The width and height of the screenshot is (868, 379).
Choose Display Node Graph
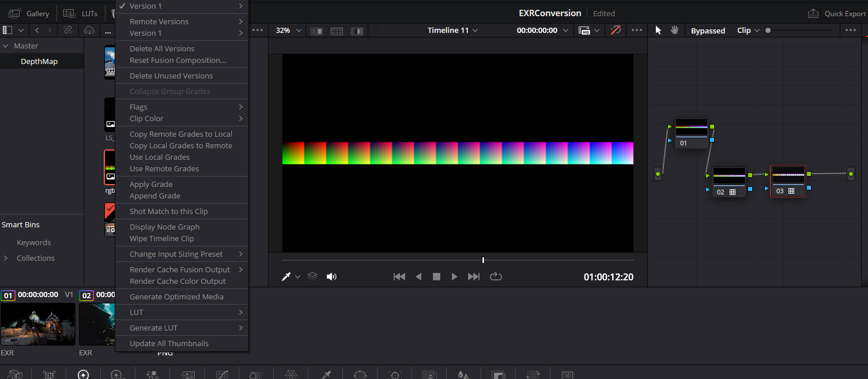[x=182, y=227]
